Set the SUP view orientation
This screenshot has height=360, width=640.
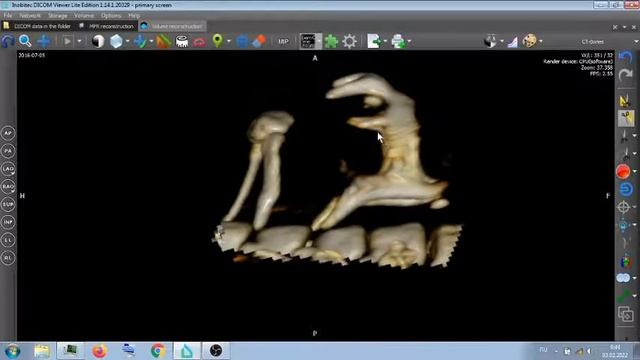8,204
